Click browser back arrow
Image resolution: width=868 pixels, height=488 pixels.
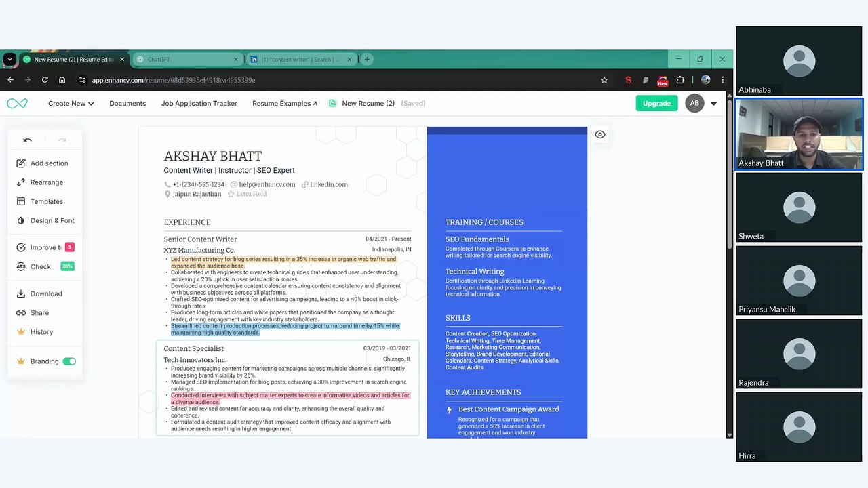click(10, 80)
